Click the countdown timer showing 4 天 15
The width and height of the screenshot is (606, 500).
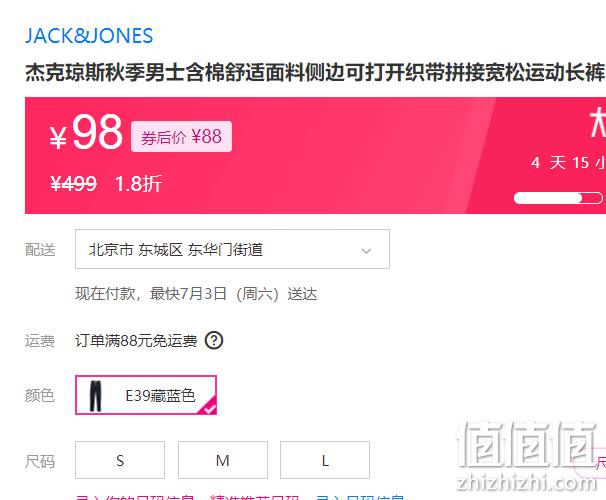click(567, 163)
